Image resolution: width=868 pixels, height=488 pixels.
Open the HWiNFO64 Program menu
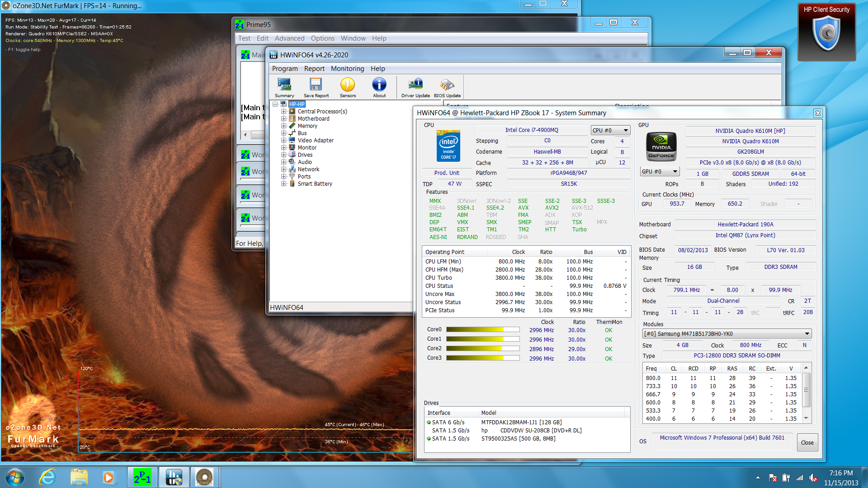coord(285,69)
